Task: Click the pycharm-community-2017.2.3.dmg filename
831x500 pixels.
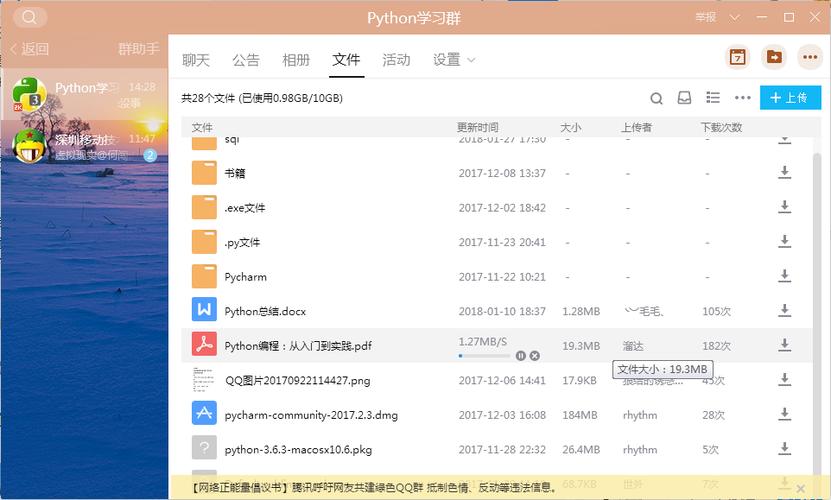Action: click(311, 415)
